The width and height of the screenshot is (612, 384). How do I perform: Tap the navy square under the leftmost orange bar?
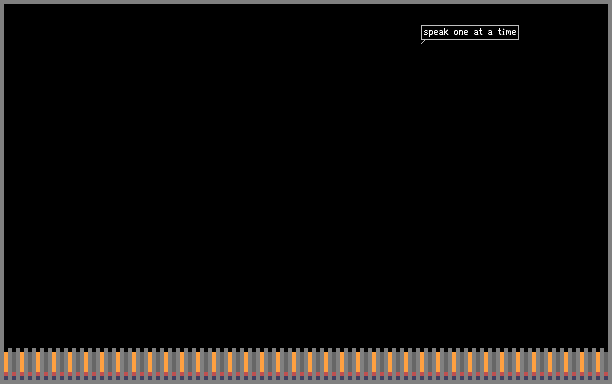[x=6, y=378]
